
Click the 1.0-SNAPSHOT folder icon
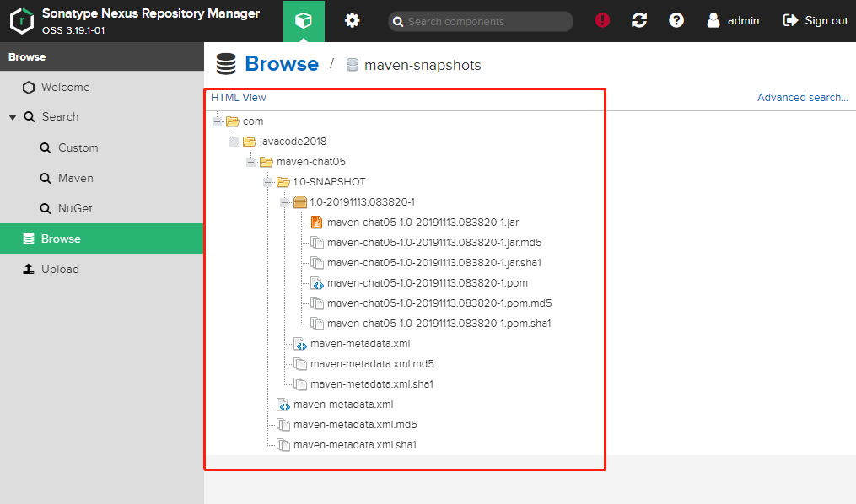283,182
